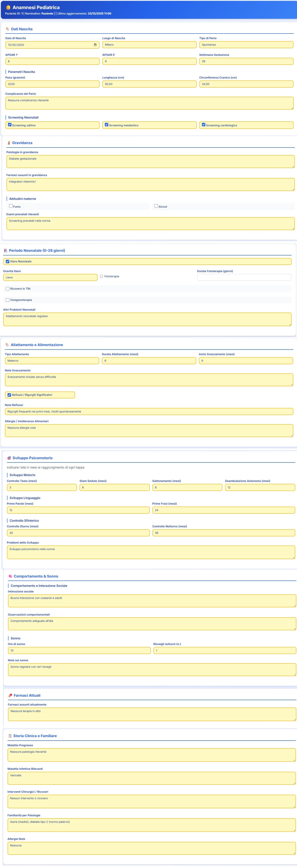Screen dimensions: 297x868
Task: Open the Tipo di Parto field
Action: [246, 45]
